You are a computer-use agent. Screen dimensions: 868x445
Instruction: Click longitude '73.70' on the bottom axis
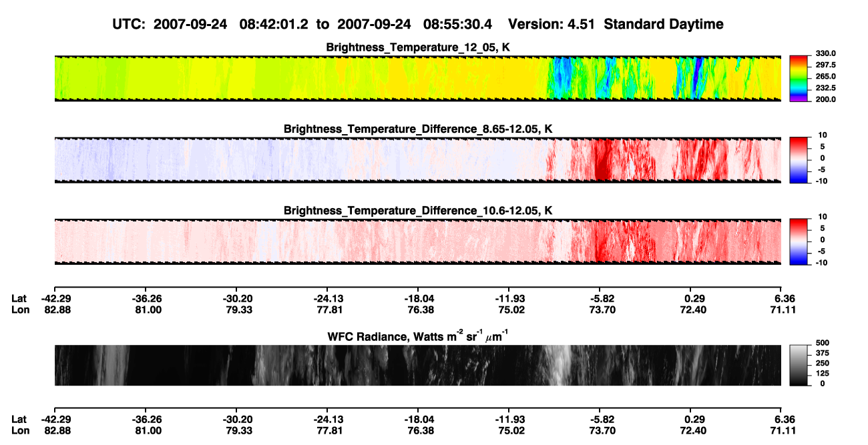(602, 430)
